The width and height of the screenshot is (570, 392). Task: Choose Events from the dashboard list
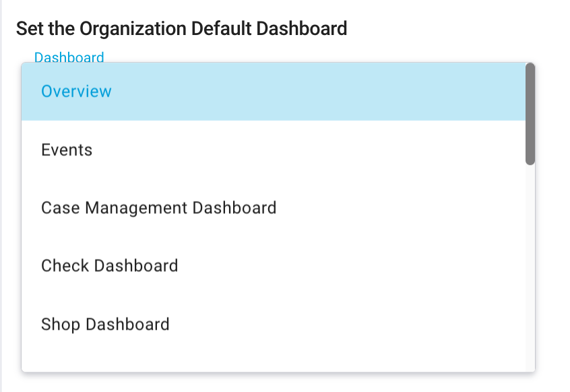coord(273,150)
